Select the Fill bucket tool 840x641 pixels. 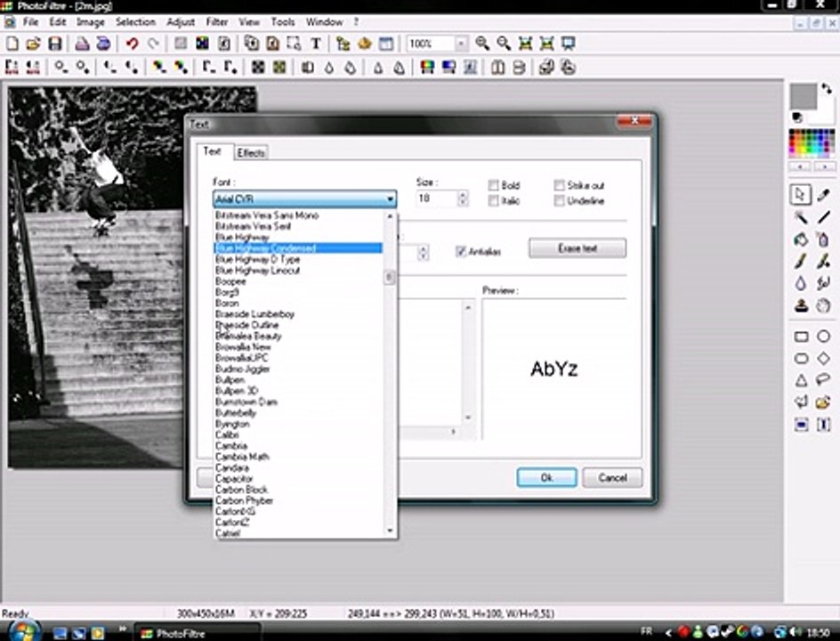(801, 239)
